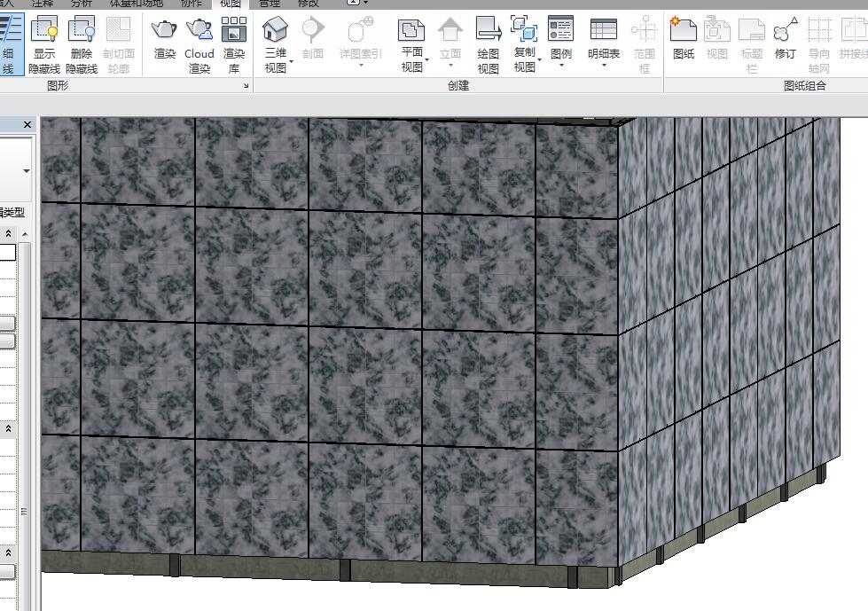Close the properties panel with X
Image resolution: width=868 pixels, height=611 pixels.
[x=27, y=125]
